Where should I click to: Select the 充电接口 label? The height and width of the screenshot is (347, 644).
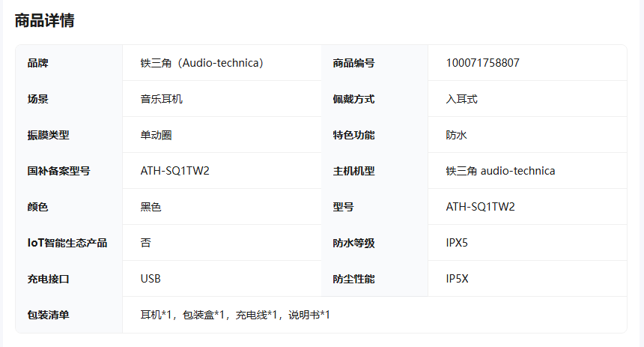[x=48, y=279]
